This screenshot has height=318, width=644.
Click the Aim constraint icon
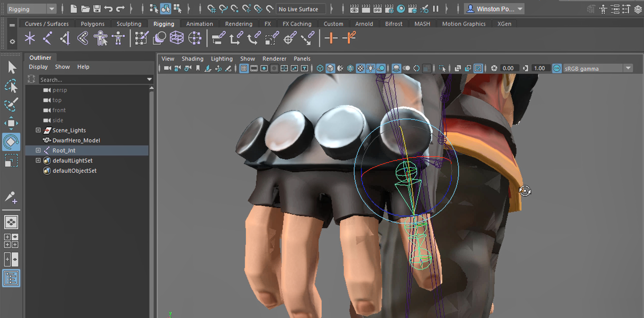coord(289,38)
